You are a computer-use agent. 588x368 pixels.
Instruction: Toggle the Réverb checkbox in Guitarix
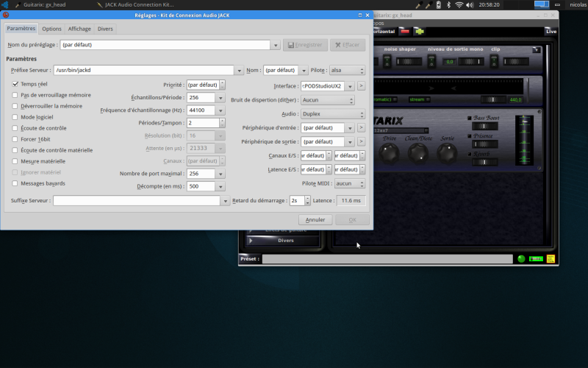469,154
